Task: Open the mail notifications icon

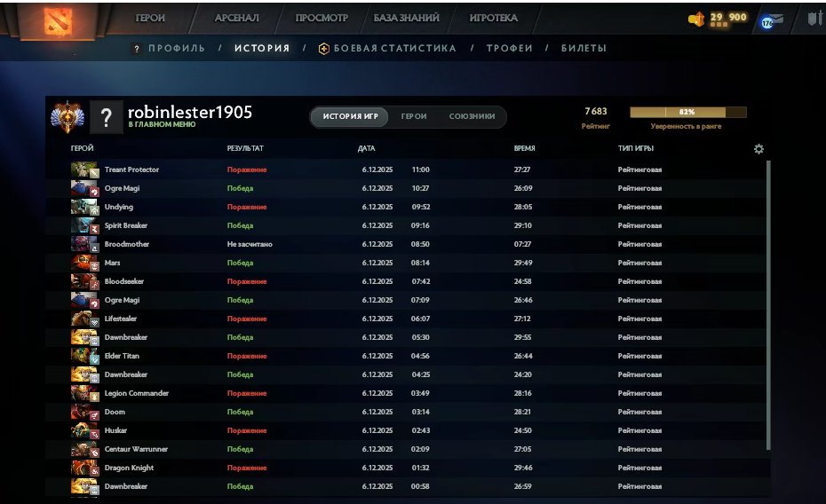Action: coord(771,21)
